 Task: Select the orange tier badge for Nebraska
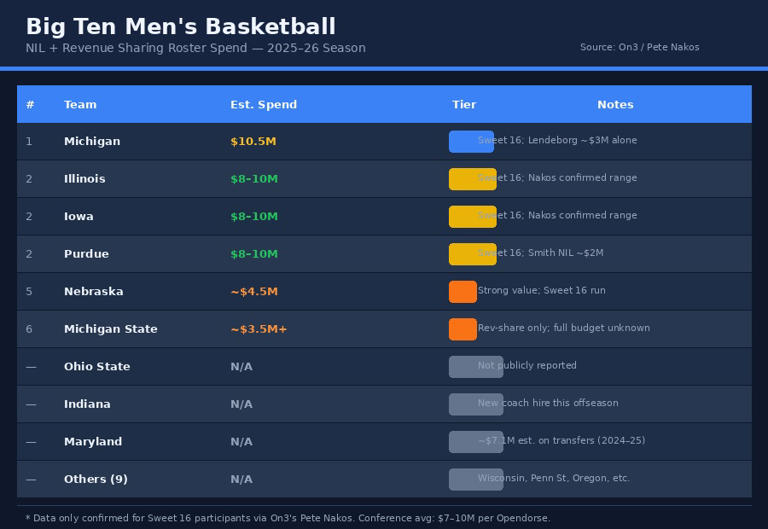click(462, 292)
